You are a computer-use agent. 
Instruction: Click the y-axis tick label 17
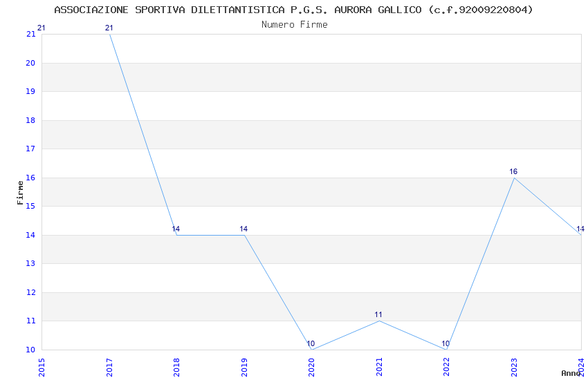click(30, 149)
